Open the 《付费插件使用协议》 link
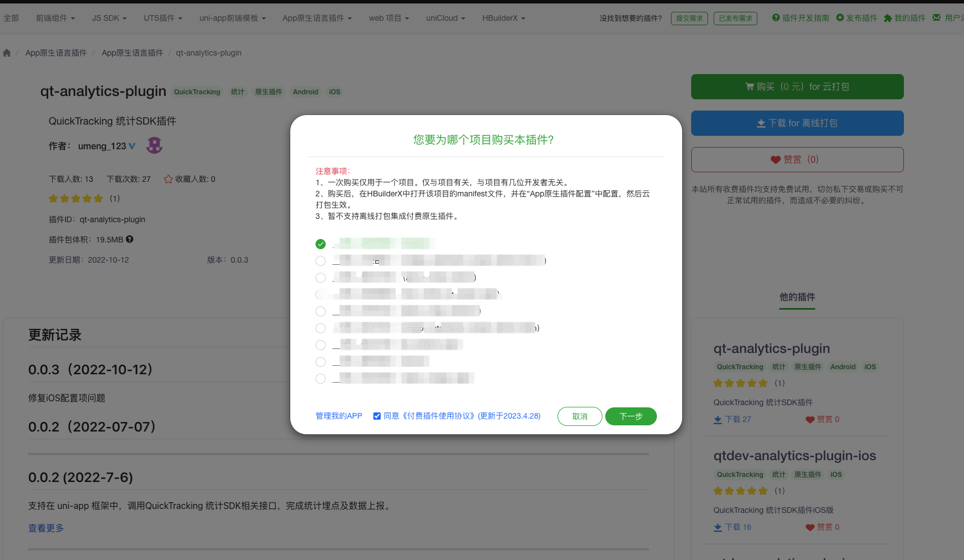964x560 pixels. (438, 416)
